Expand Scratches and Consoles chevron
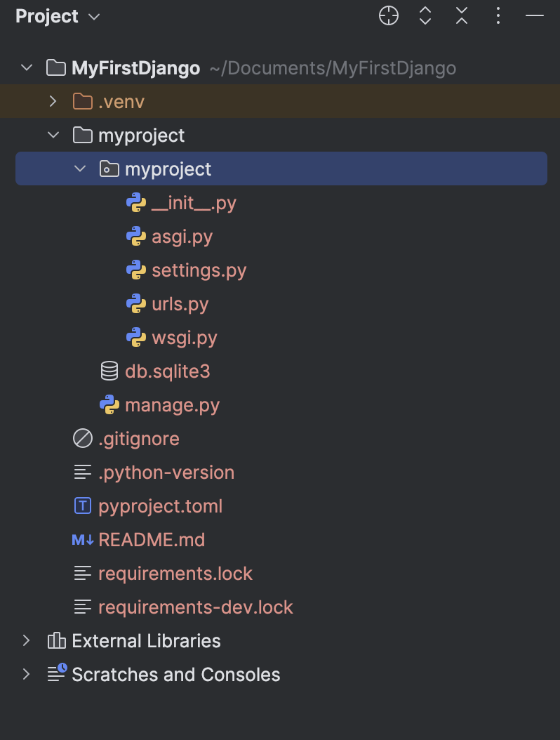 coord(27,675)
